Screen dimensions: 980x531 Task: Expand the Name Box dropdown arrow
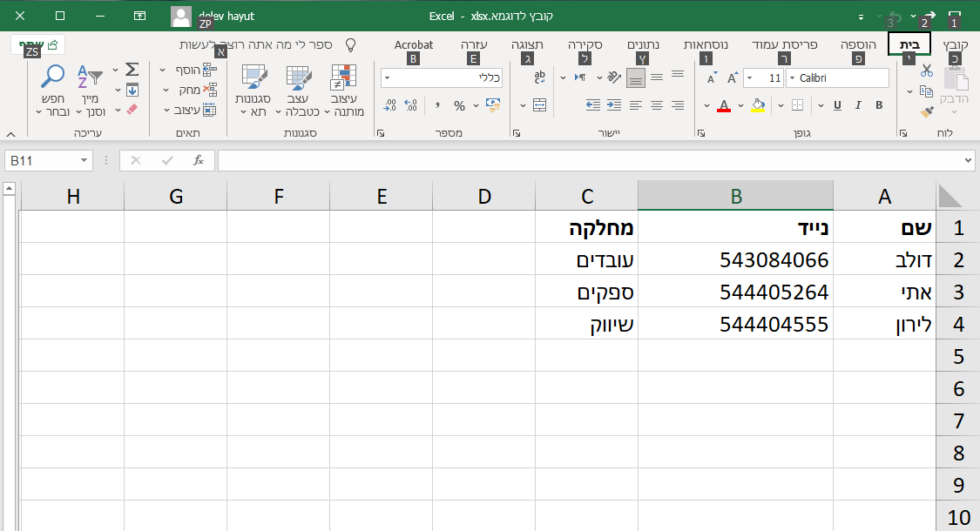(84, 161)
